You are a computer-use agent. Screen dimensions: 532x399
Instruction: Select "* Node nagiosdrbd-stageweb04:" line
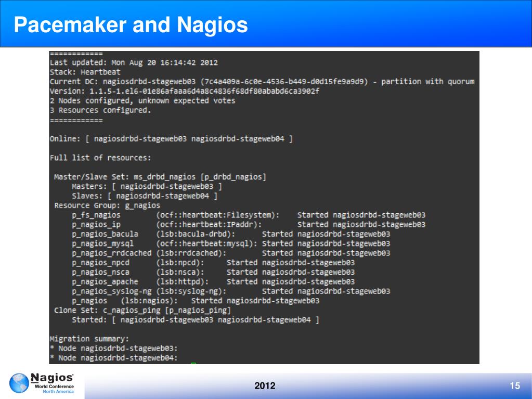click(114, 357)
